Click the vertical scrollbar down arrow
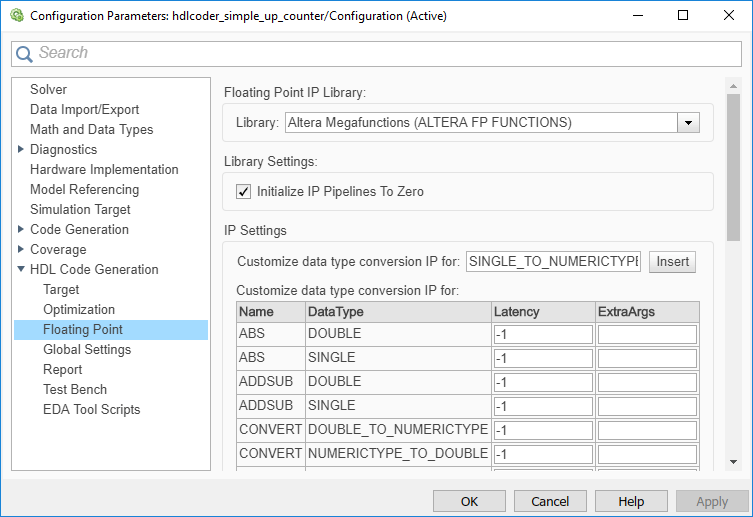Image resolution: width=753 pixels, height=517 pixels. (733, 462)
